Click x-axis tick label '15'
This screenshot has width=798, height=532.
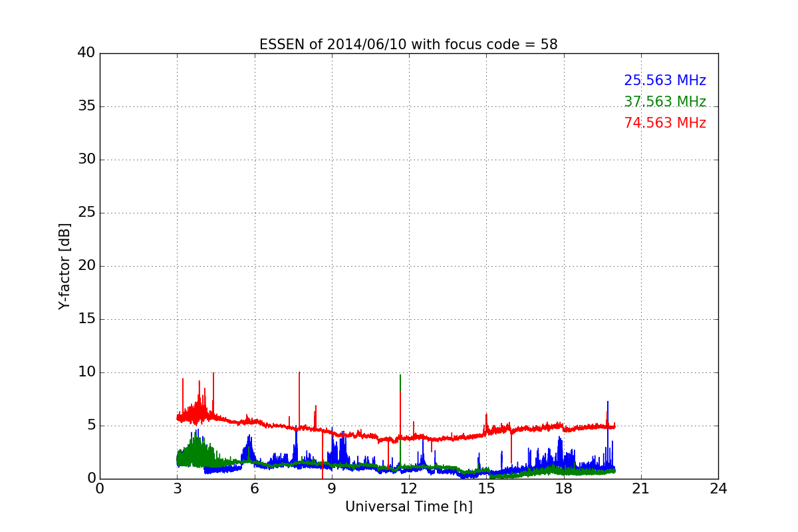tap(486, 489)
